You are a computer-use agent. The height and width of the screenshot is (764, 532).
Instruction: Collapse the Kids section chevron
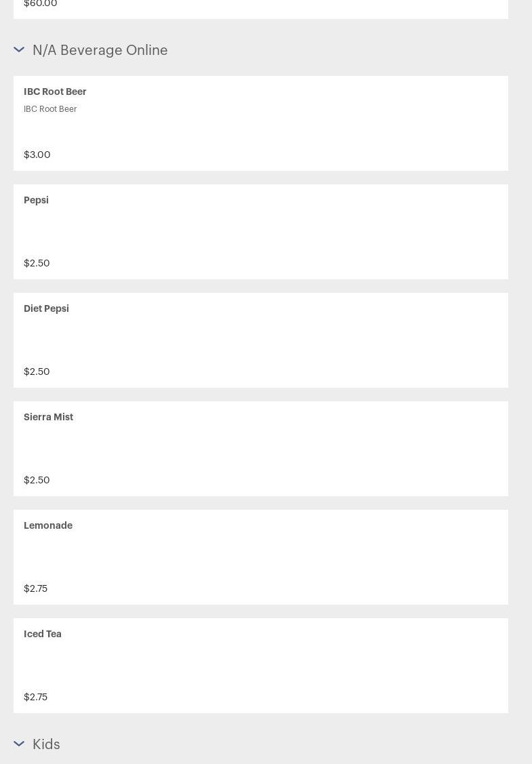coord(19,744)
